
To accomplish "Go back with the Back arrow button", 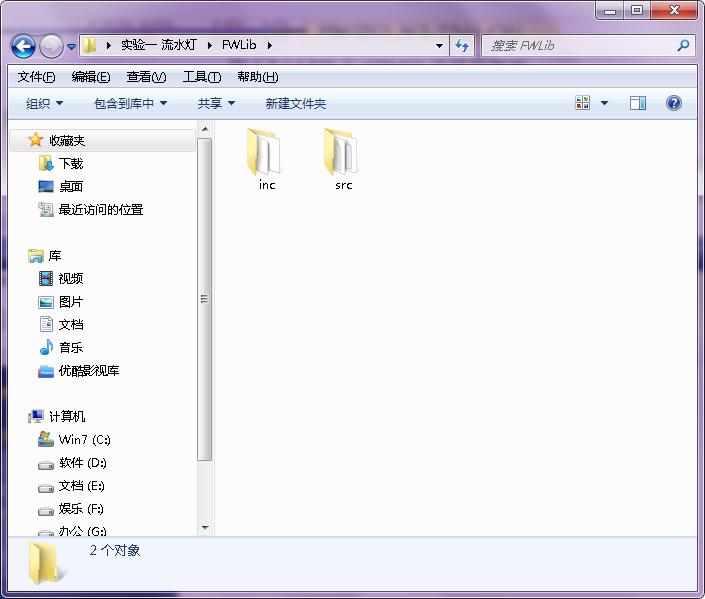I will coord(23,46).
